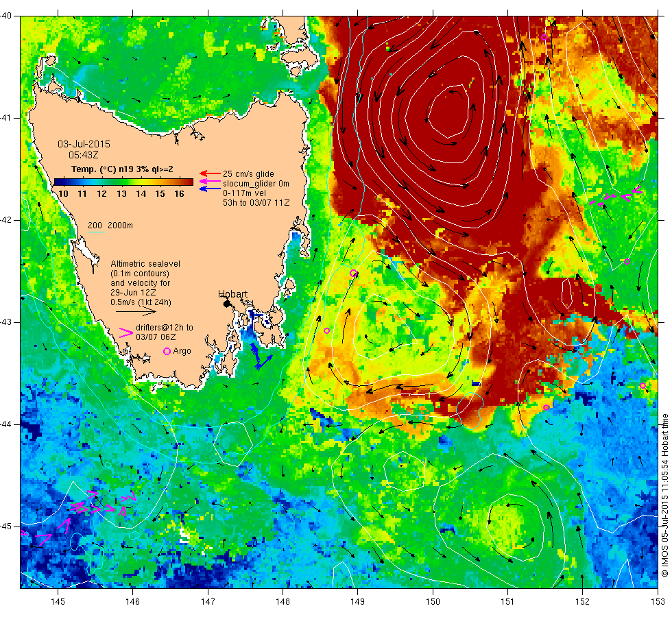Select Argo float circle near 43.6S 152.8E

[x=643, y=386]
